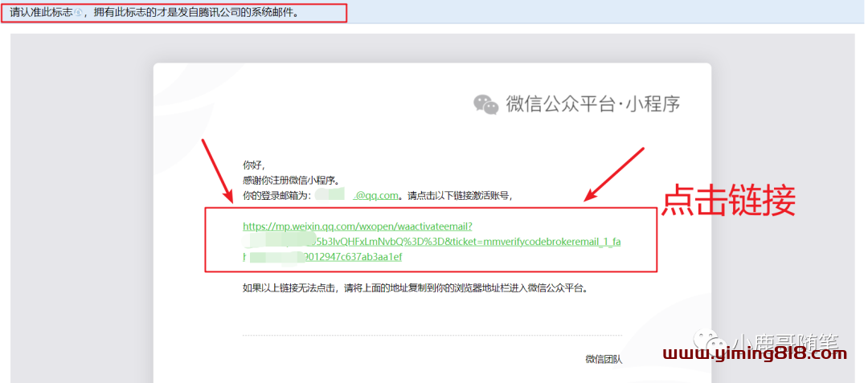
Task: Click the right red arrow annotation
Action: coord(616,173)
